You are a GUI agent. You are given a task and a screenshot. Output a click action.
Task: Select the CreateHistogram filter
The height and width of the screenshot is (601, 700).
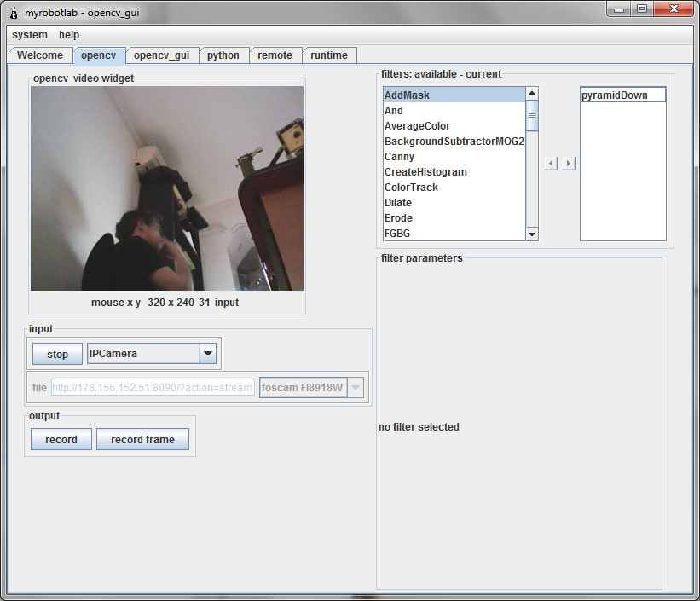[x=454, y=172]
